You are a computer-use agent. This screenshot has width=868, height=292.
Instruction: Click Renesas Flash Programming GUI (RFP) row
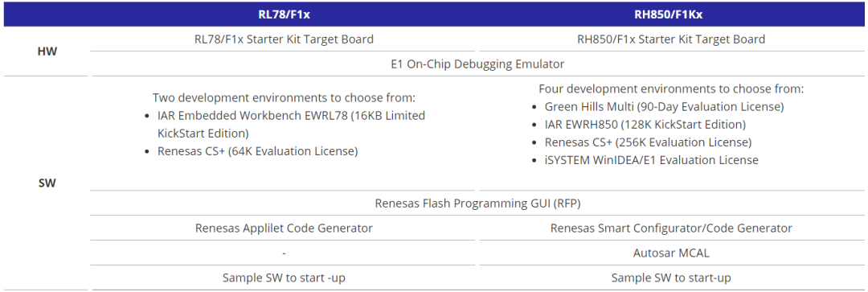477,204
